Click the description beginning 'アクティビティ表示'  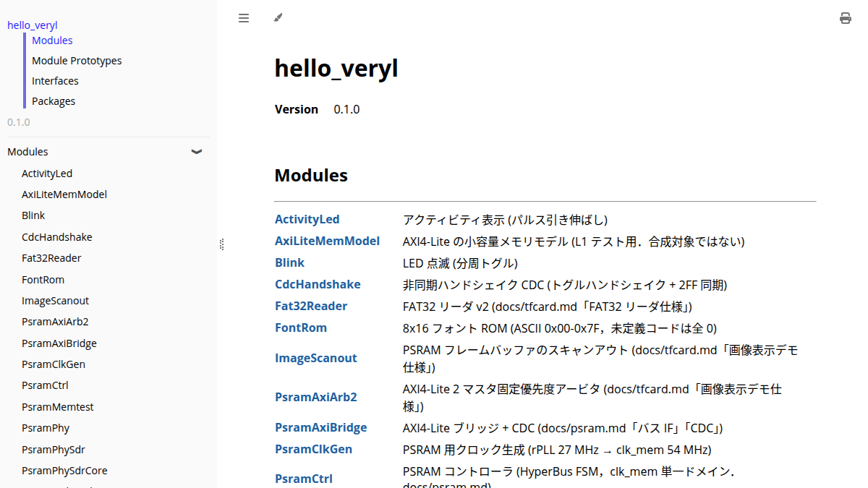tap(505, 219)
